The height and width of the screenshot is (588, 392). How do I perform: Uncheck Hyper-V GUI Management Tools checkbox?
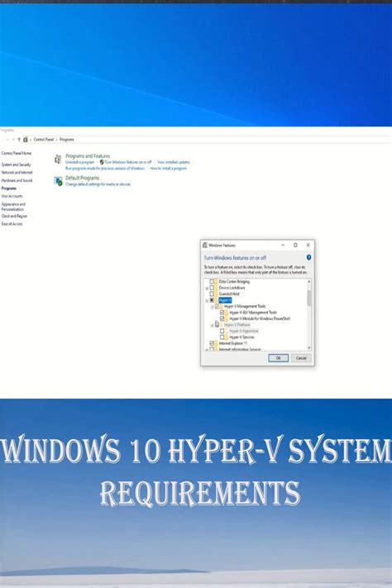tap(222, 313)
